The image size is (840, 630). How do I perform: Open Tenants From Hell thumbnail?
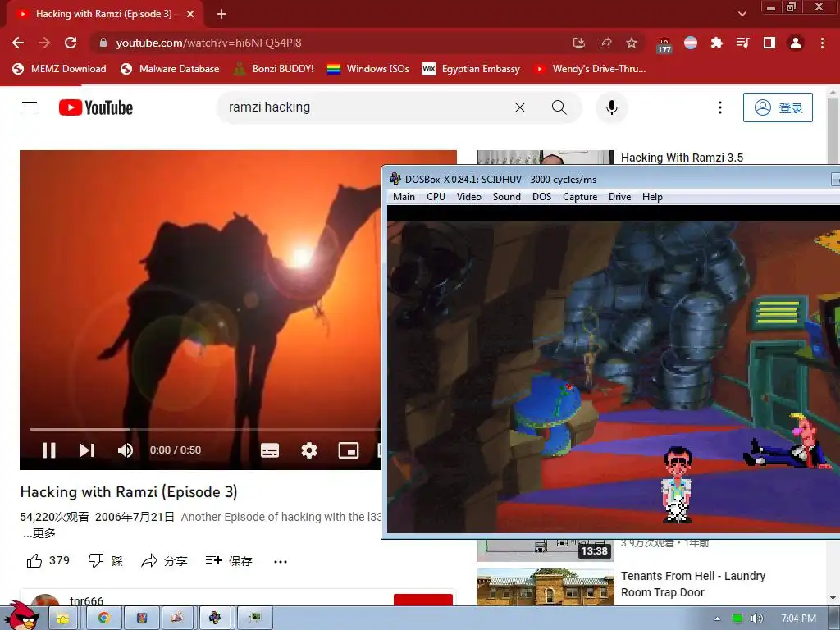546,587
